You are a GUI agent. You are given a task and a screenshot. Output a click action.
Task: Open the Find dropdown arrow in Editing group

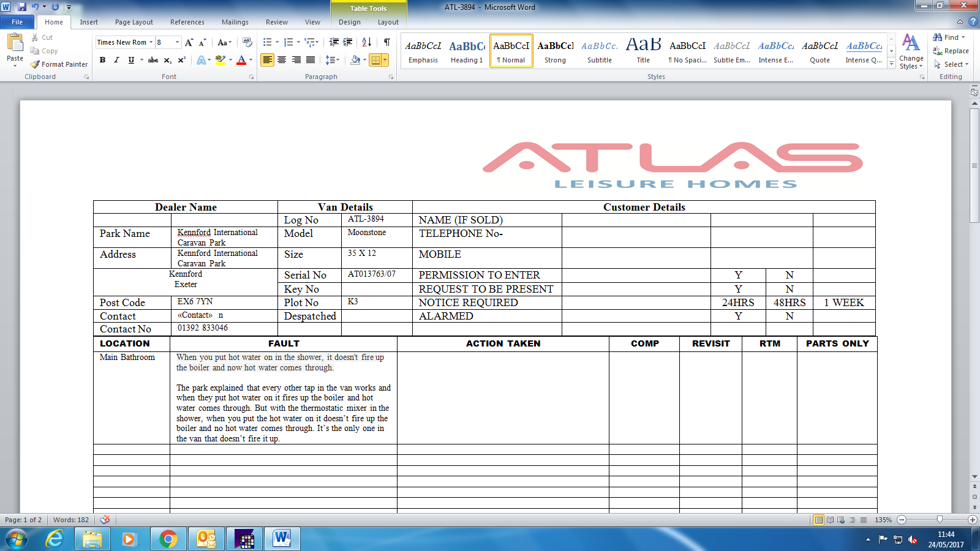(963, 37)
